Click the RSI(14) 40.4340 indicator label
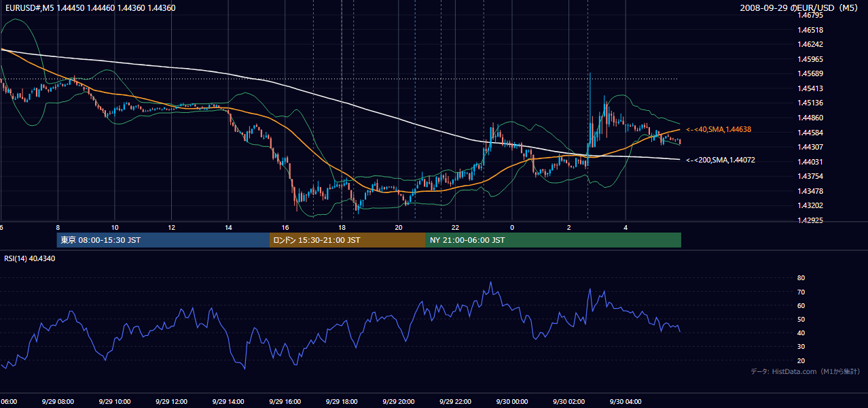The image size is (868, 408). point(30,258)
